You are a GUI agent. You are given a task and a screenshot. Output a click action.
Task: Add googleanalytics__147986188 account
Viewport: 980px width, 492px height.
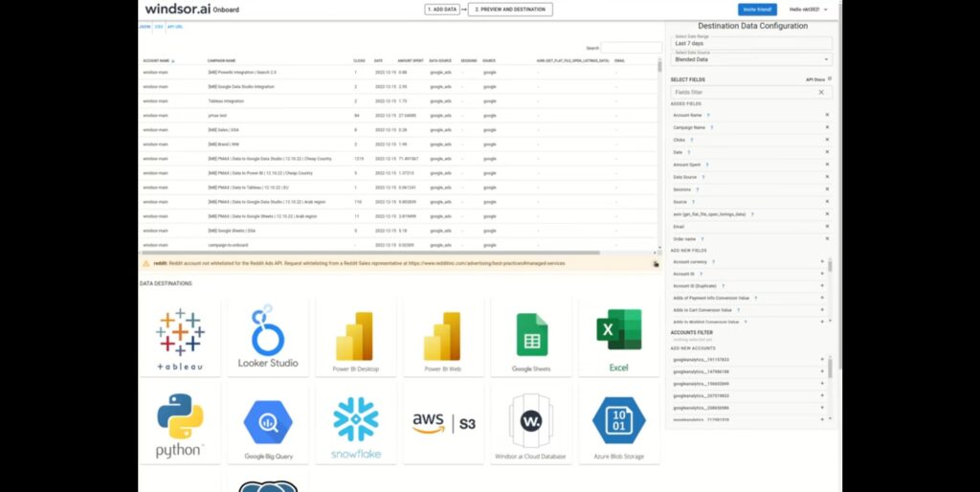[822, 371]
